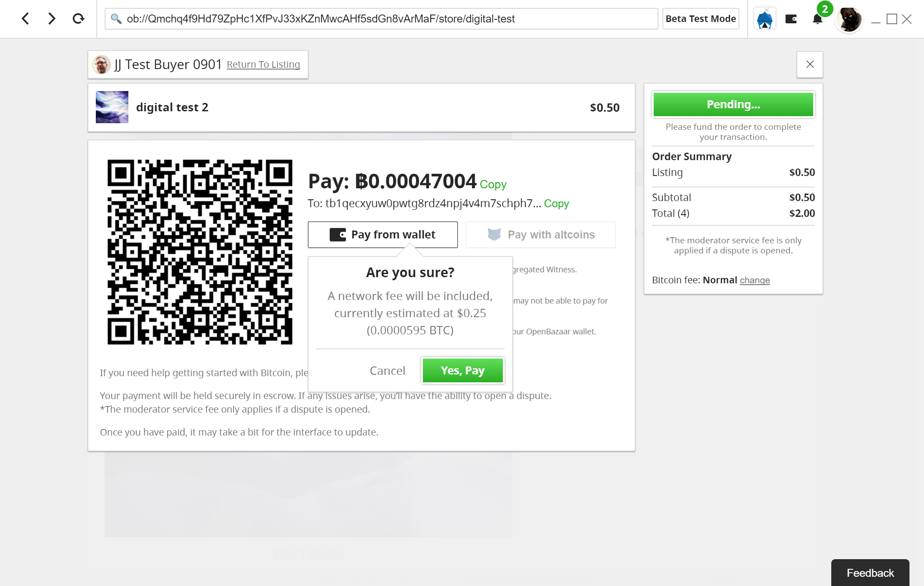Image resolution: width=924 pixels, height=586 pixels.
Task: Confirm payment with Yes, Pay button
Action: tap(462, 370)
